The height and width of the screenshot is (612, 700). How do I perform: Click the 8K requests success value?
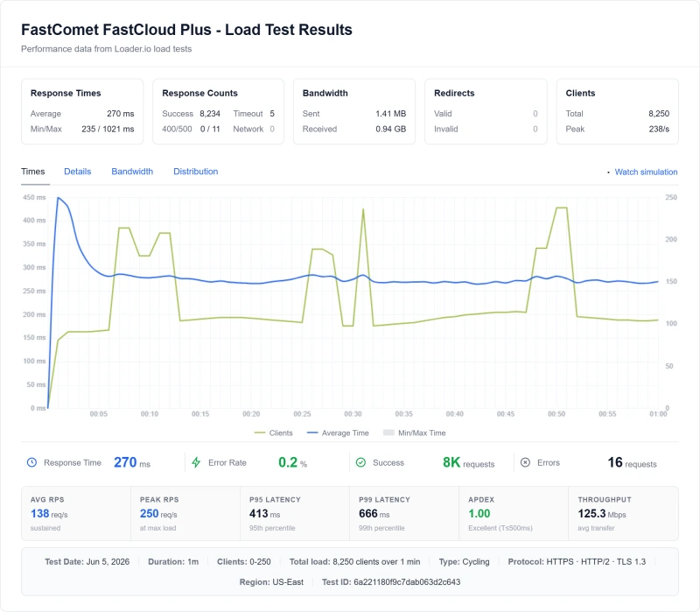click(x=468, y=462)
